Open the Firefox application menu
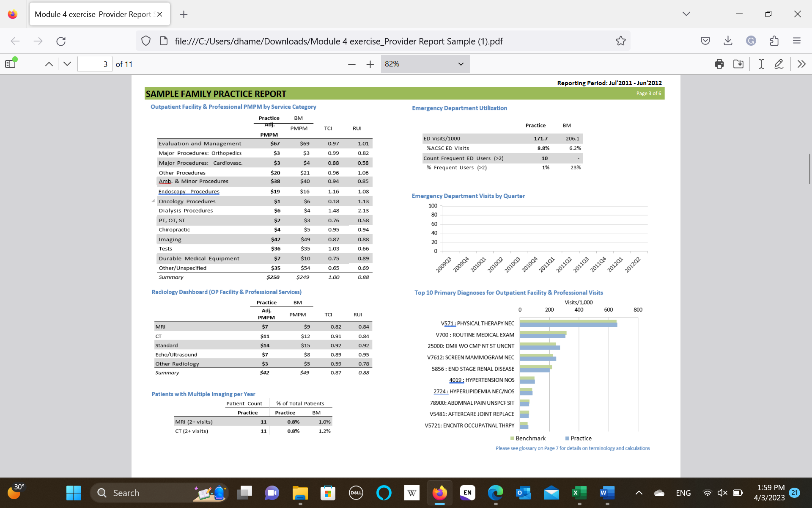The image size is (812, 508). (x=797, y=41)
